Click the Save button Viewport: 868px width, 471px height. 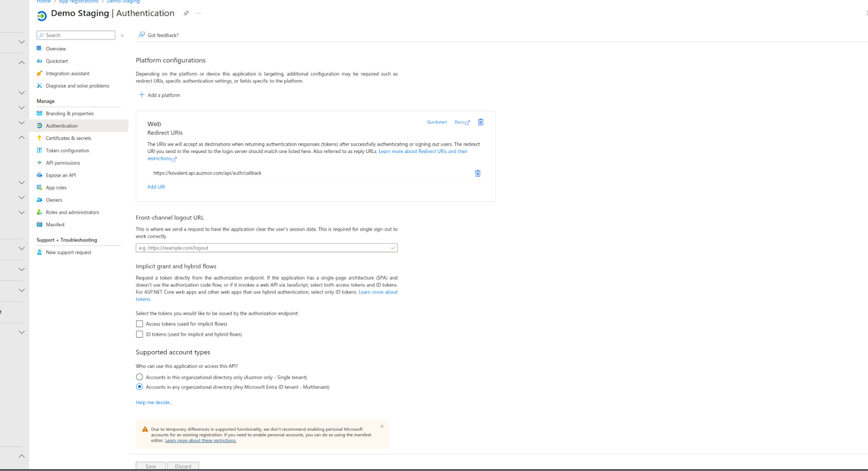(150, 466)
